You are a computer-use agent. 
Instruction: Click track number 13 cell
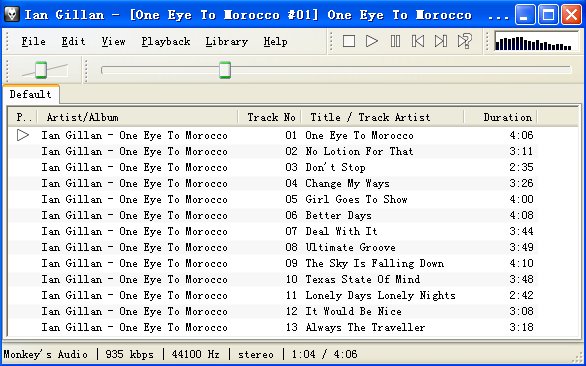click(291, 327)
